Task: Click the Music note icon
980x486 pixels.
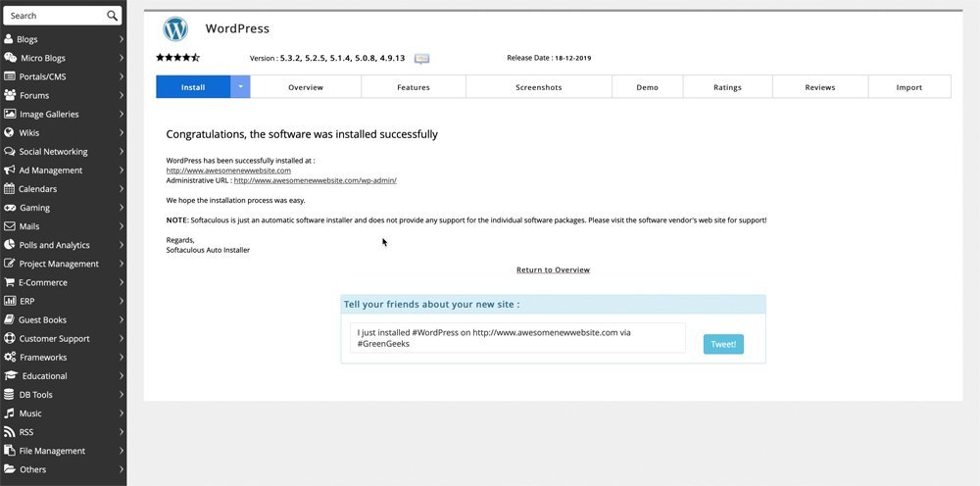Action: click(x=9, y=413)
